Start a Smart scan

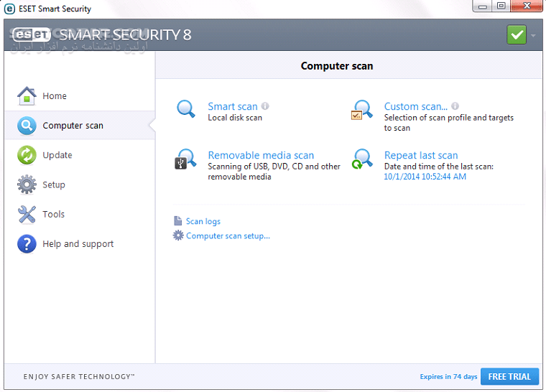point(233,106)
